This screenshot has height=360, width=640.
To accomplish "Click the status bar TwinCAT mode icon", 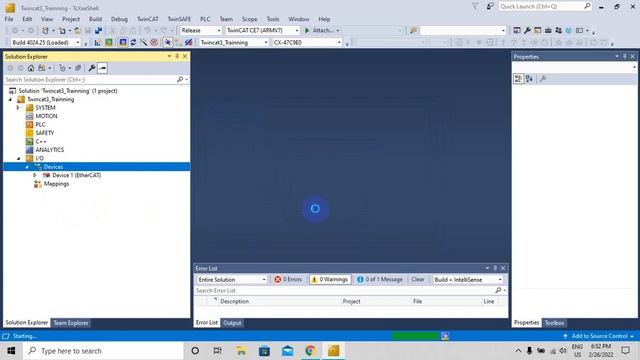I will pos(445,336).
